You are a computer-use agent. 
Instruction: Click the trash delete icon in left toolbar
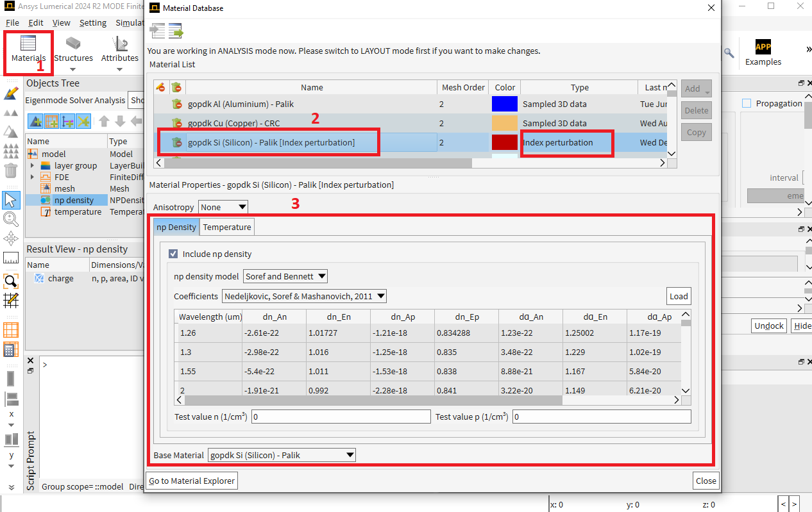pyautogui.click(x=11, y=170)
